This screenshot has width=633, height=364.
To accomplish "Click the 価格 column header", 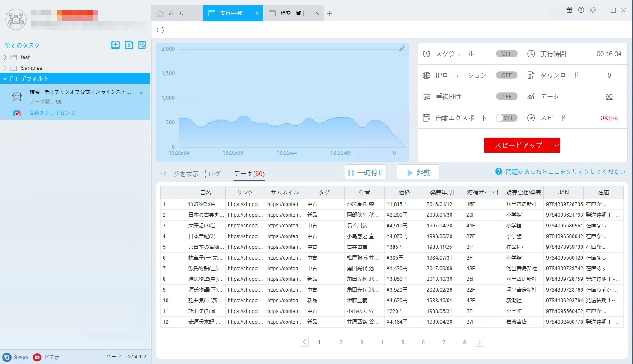I will pos(404,193).
